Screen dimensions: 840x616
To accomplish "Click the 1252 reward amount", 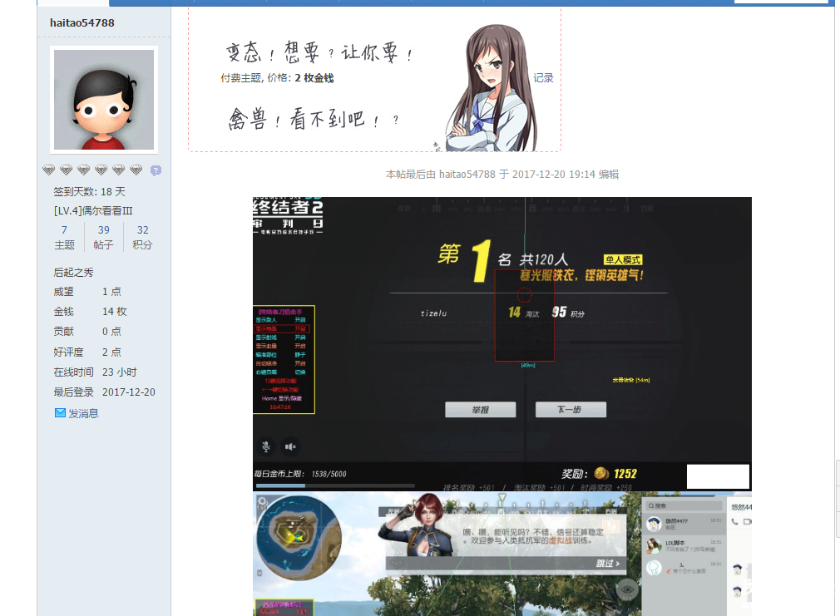I will pos(625,474).
